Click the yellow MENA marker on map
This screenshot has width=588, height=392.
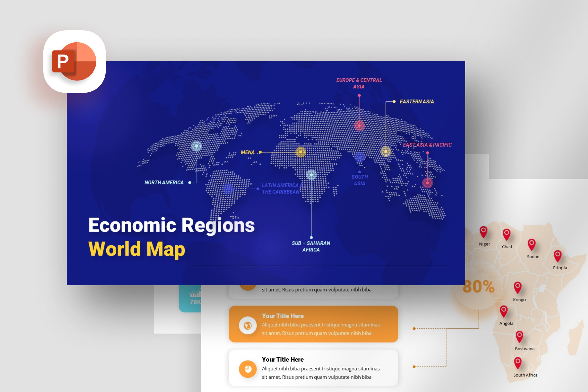(x=300, y=152)
